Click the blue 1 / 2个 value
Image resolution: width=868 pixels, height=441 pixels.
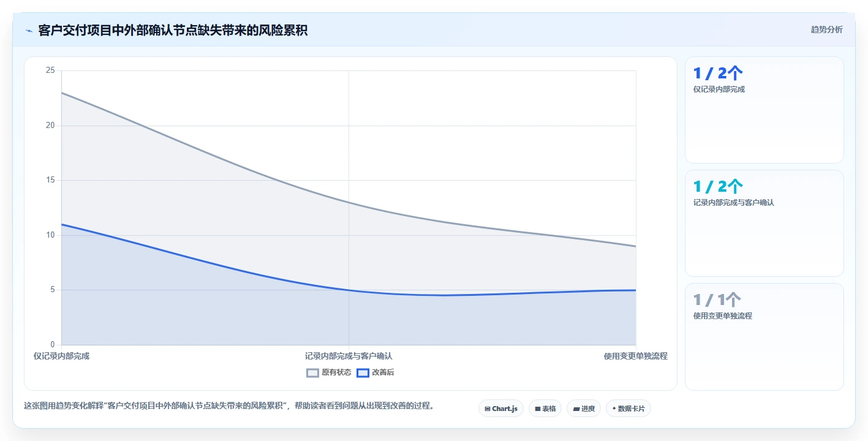pos(718,73)
